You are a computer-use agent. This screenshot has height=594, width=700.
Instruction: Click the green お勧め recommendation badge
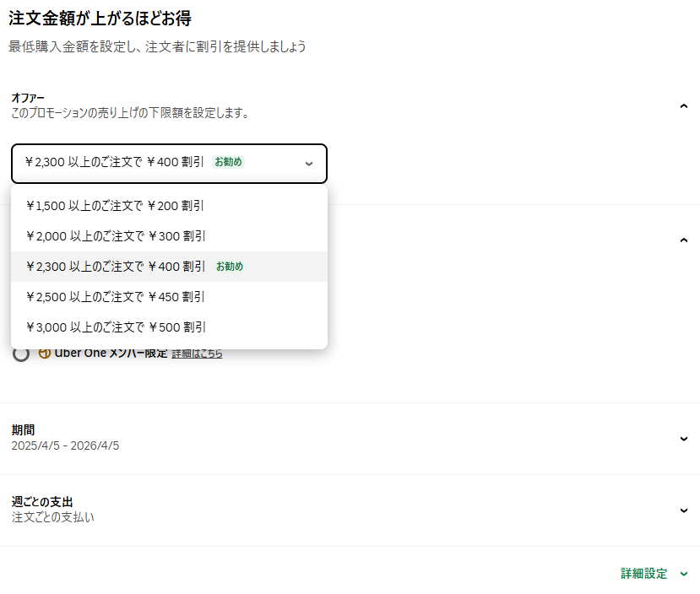click(226, 161)
